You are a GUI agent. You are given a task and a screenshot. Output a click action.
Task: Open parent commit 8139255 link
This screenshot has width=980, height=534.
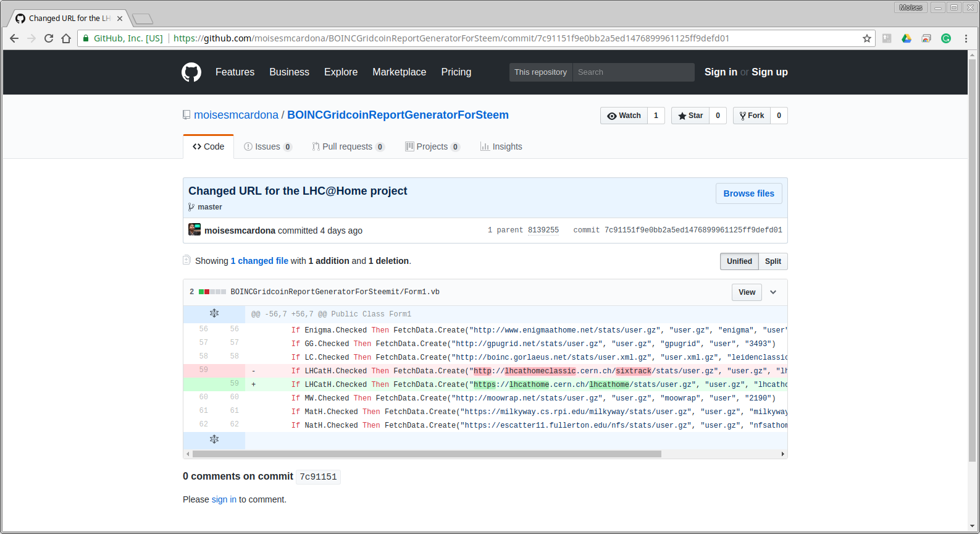(543, 230)
